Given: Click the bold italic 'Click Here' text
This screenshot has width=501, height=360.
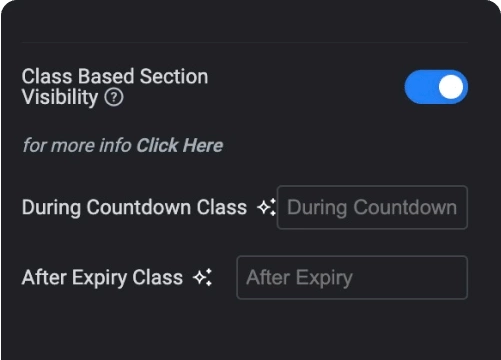Looking at the screenshot, I should [x=179, y=145].
